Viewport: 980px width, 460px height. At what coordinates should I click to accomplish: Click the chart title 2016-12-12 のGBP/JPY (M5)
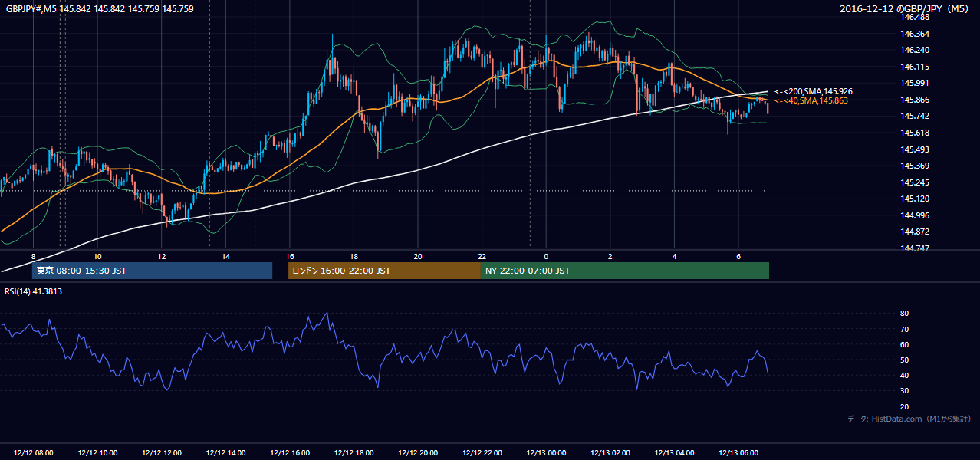pyautogui.click(x=906, y=9)
